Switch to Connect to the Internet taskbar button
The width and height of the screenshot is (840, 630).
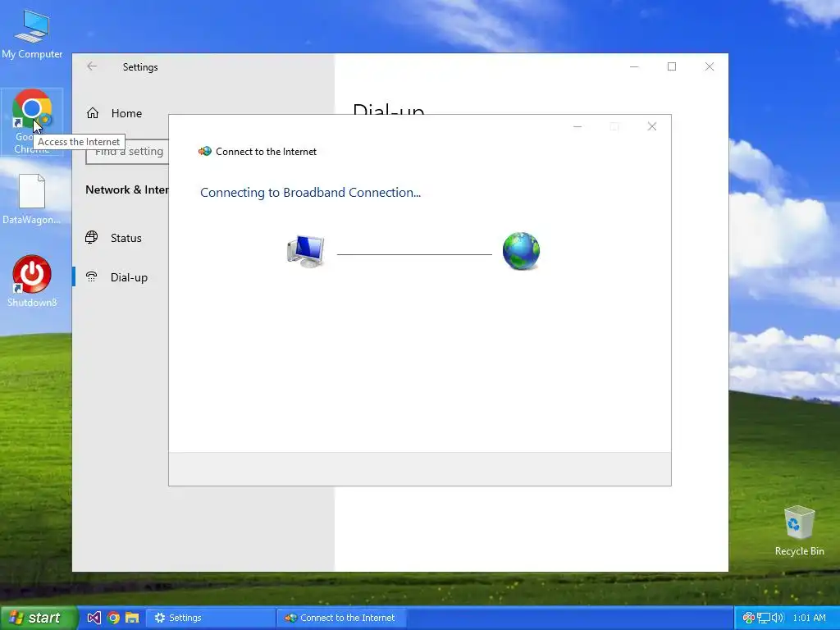point(342,618)
